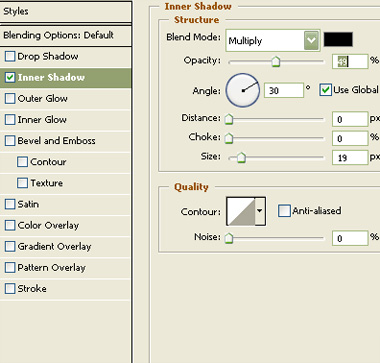Open the Contour picker dropdown arrow
This screenshot has width=380, height=363.
260,211
